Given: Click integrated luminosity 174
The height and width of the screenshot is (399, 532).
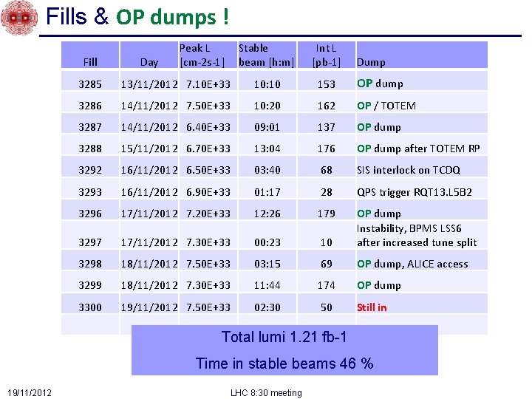Looking at the screenshot, I should point(327,285).
